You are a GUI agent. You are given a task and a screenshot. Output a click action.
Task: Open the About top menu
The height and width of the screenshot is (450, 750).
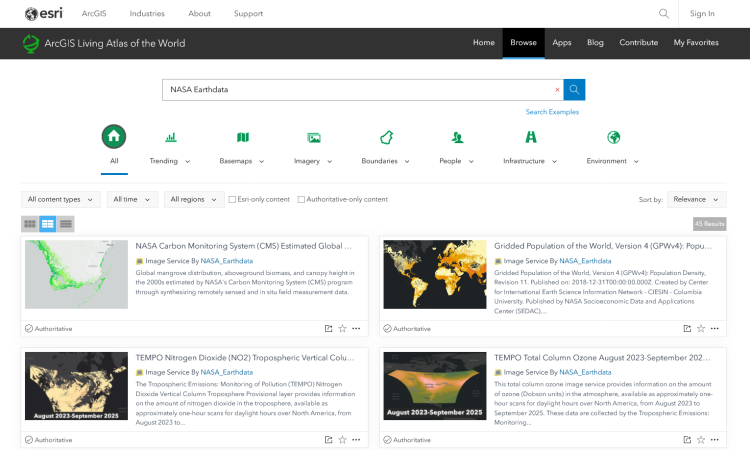[199, 13]
